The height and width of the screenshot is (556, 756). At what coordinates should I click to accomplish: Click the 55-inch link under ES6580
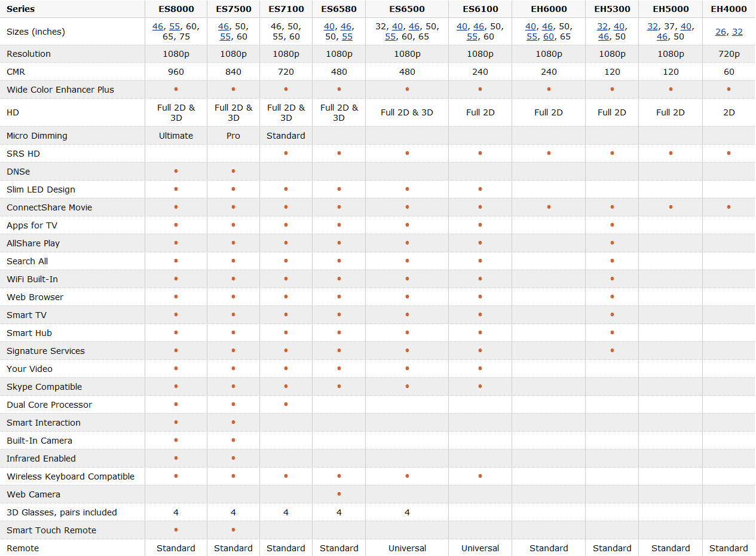(347, 36)
